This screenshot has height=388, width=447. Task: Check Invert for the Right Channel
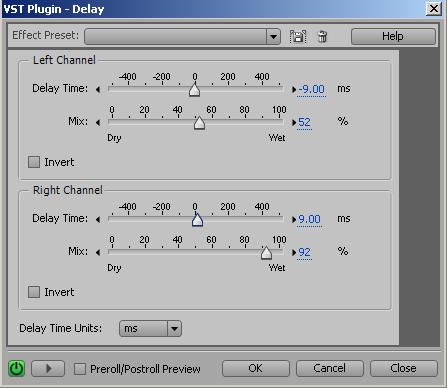[x=34, y=292]
